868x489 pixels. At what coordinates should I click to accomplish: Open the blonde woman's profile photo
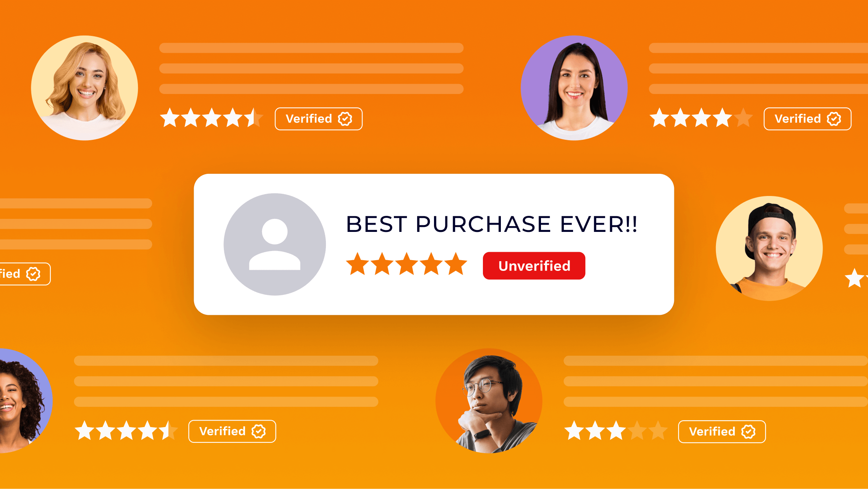tap(84, 88)
